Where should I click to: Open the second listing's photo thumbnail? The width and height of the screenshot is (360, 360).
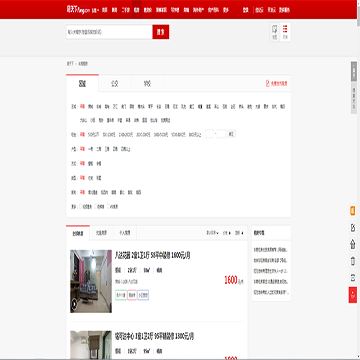tap(91, 345)
